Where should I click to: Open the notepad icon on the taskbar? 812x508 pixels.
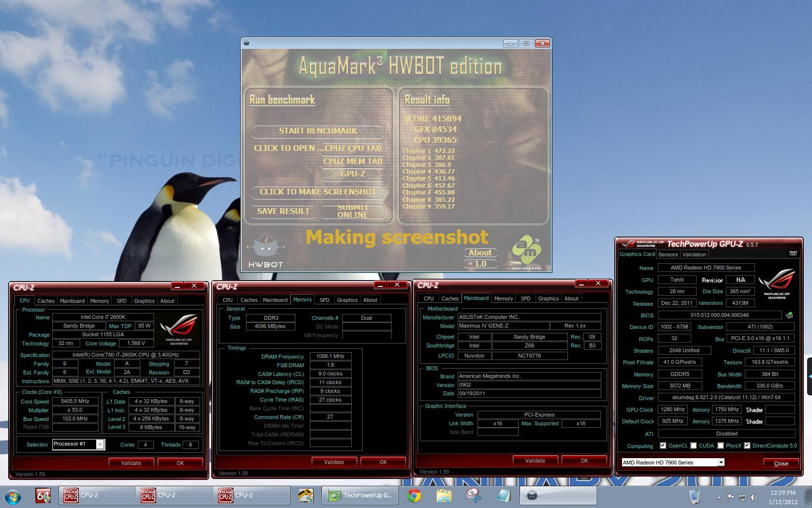pos(503,495)
